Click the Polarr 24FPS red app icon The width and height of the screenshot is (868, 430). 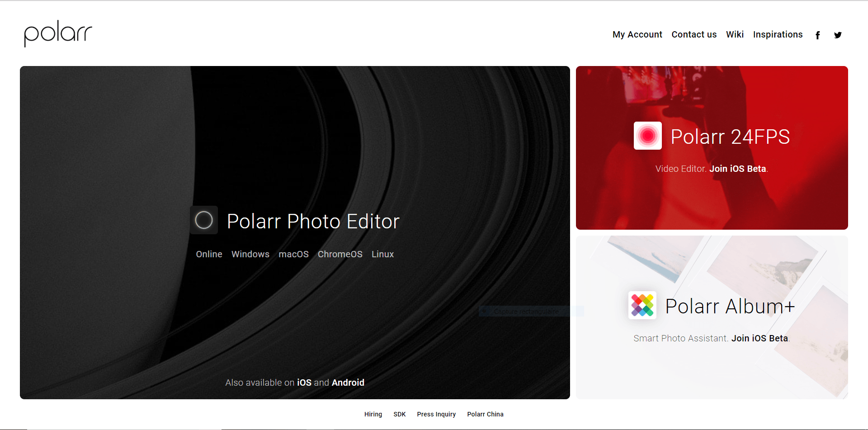point(647,136)
